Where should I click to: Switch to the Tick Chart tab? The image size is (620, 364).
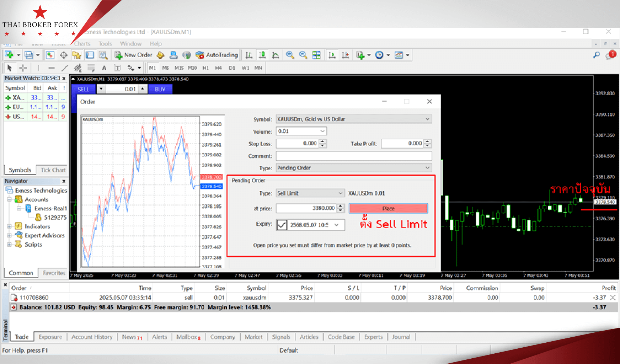pyautogui.click(x=53, y=170)
